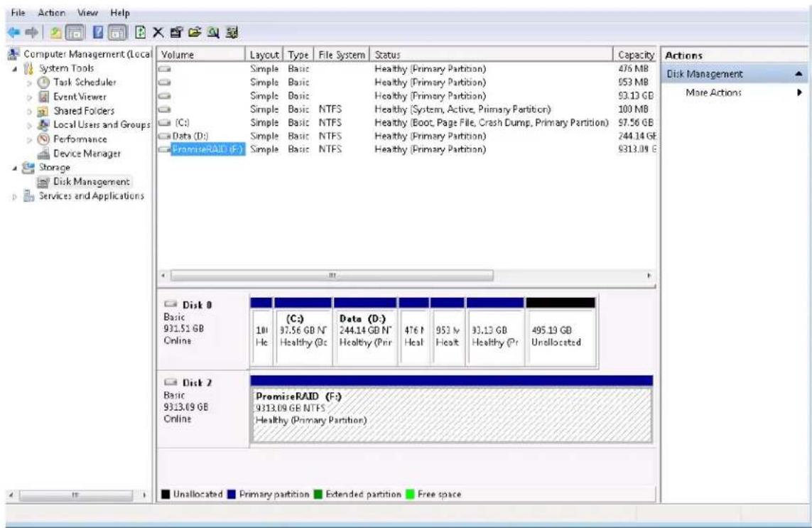Image resolution: width=812 pixels, height=528 pixels.
Task: Click the Forward arrow toolbar button
Action: (x=31, y=33)
